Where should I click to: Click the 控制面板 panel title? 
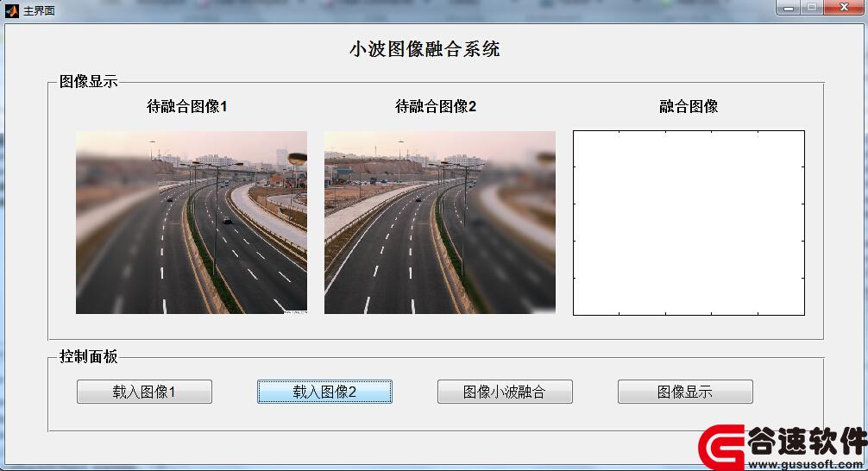[89, 356]
